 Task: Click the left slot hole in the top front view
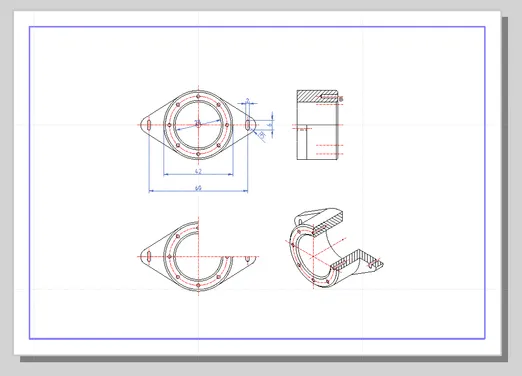[x=149, y=125]
